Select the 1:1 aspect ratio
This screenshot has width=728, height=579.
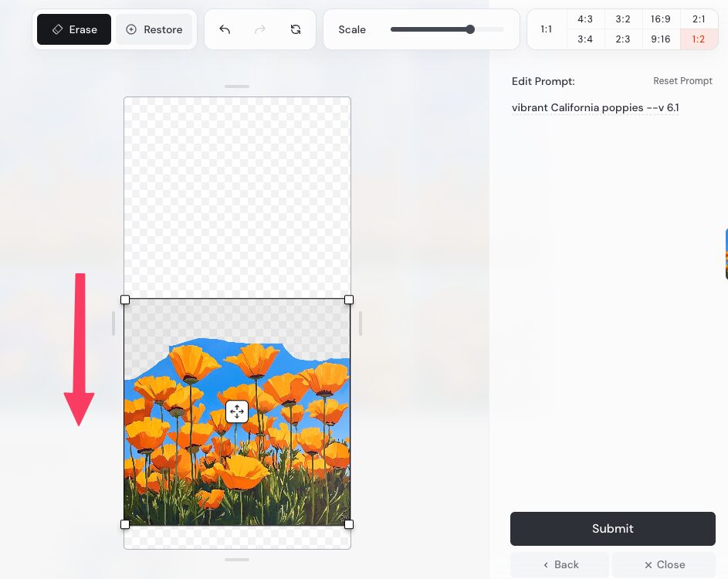tap(547, 29)
